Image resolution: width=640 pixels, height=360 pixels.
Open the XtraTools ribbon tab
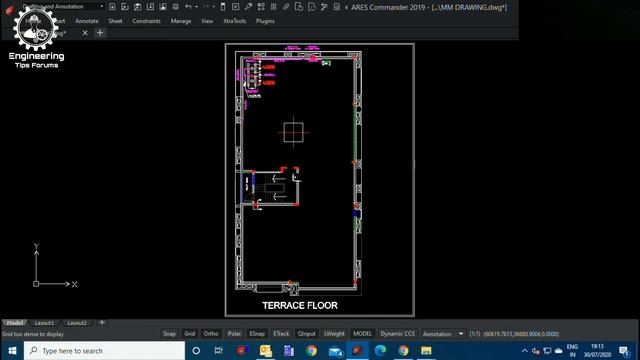pos(235,21)
